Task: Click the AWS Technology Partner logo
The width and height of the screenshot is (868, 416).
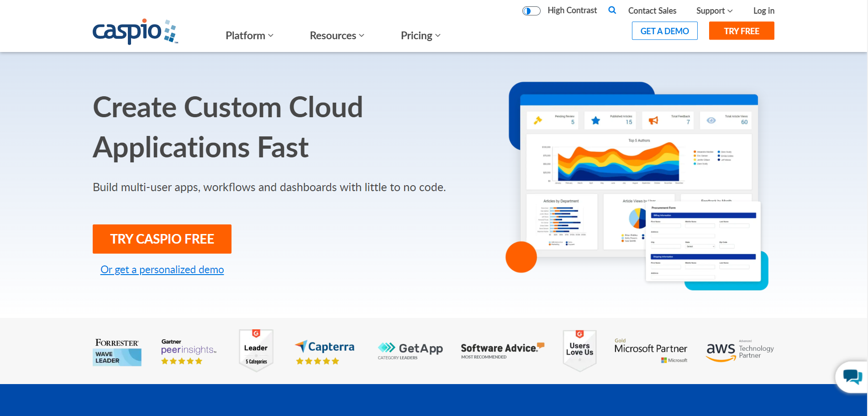Action: pyautogui.click(x=740, y=351)
